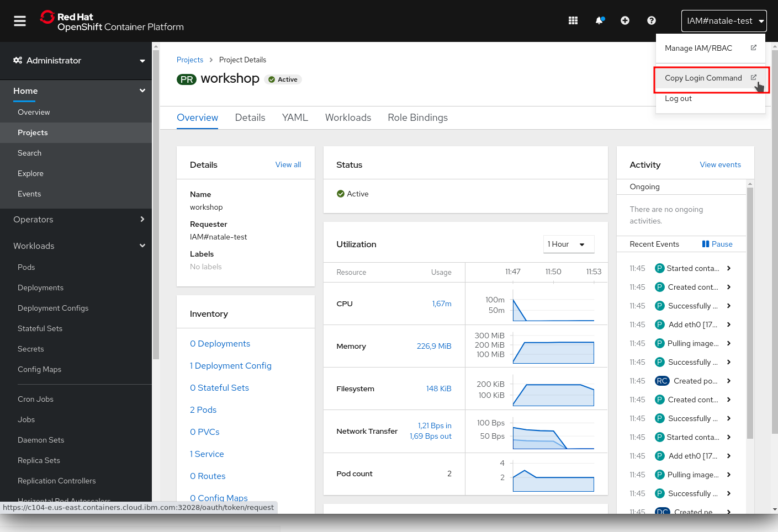This screenshot has height=532, width=778.
Task: Click the notifications bell icon
Action: coord(599,20)
